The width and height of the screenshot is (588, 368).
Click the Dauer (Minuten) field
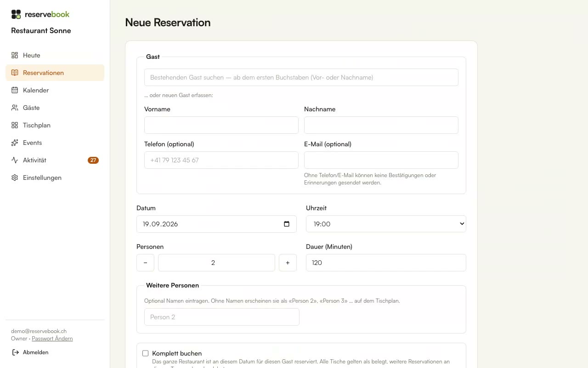coord(386,263)
